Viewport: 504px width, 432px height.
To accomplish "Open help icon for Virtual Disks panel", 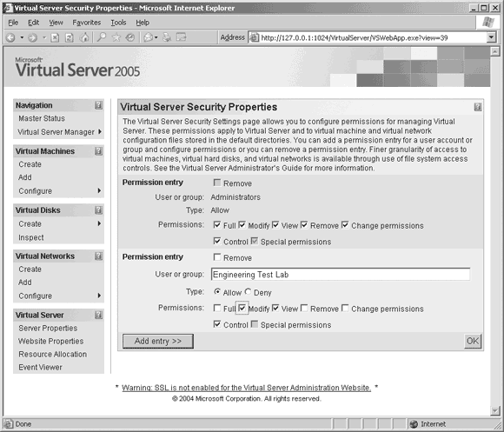I will point(99,209).
